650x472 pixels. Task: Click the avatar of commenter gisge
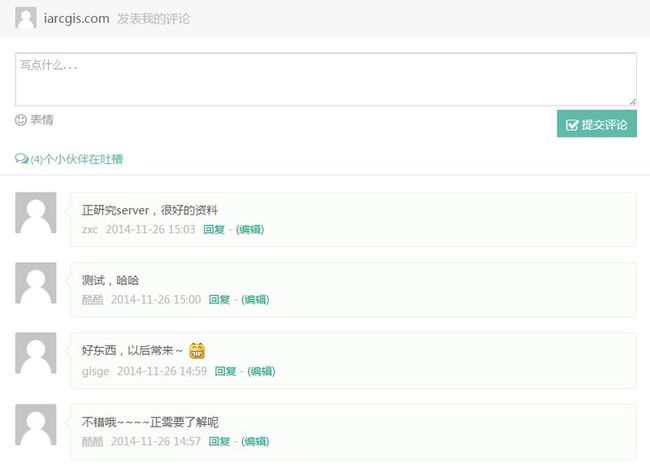[36, 353]
